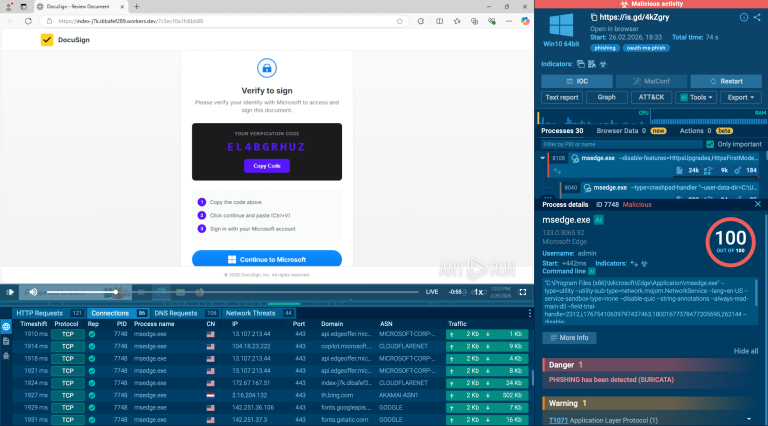768x426 pixels.
Task: Select connection row with IP 2.16.204.132
Action: [x=271, y=395]
